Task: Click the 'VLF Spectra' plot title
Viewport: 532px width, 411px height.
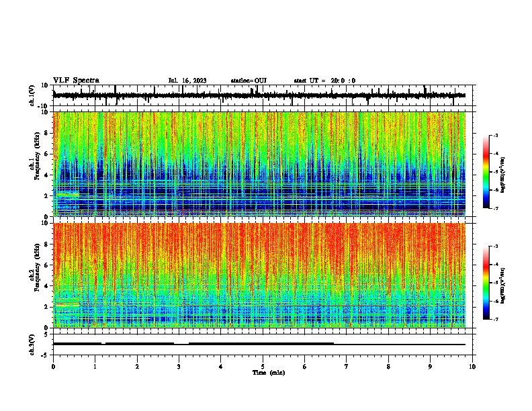Action: pyautogui.click(x=76, y=81)
